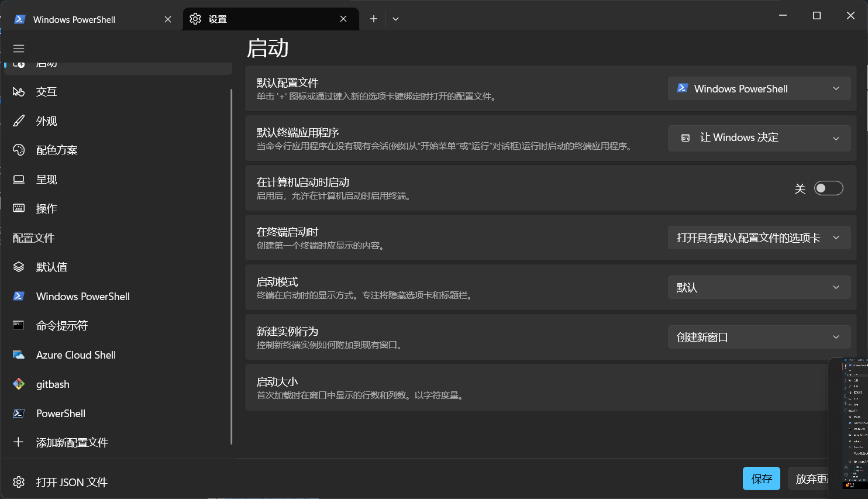
Task: Click the new tab plus button
Action: 373,19
